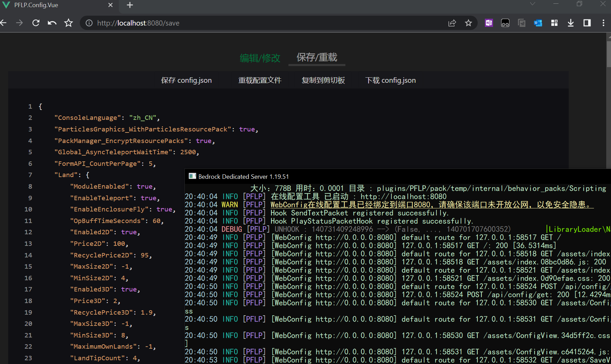The height and width of the screenshot is (364, 611).
Task: Click "RecyclePrice2D" key text
Action: pos(101,255)
